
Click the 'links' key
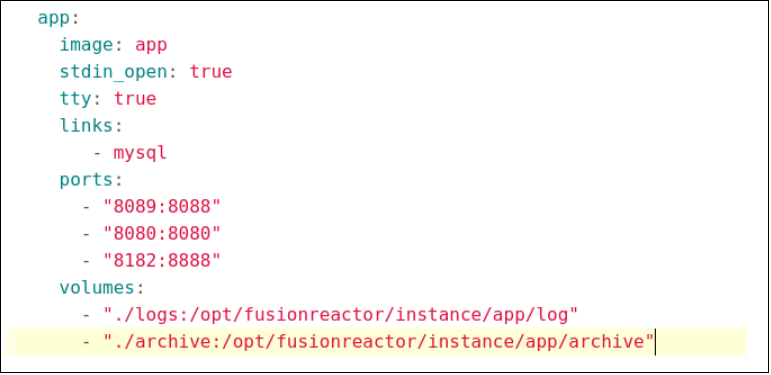point(87,126)
